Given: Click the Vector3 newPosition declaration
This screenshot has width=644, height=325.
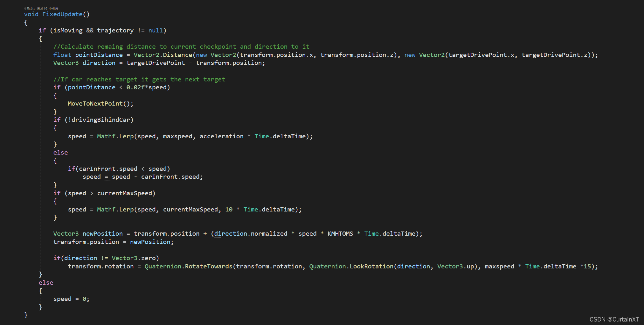Looking at the screenshot, I should click(88, 233).
